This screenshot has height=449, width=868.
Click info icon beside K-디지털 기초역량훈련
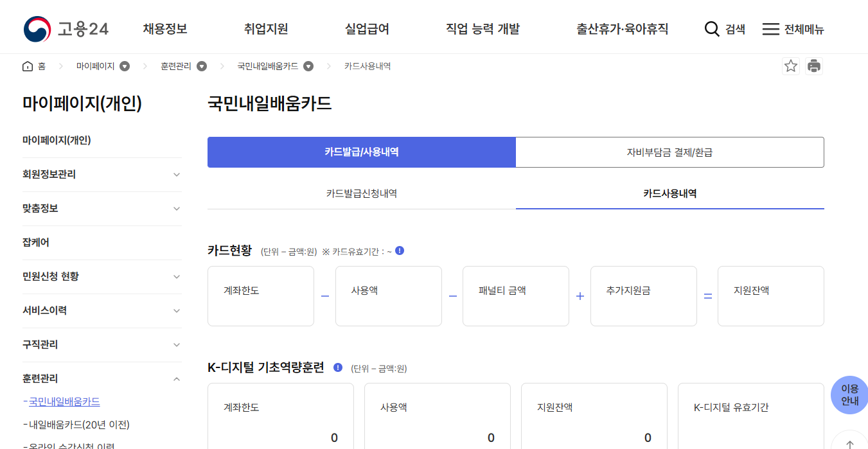(338, 367)
